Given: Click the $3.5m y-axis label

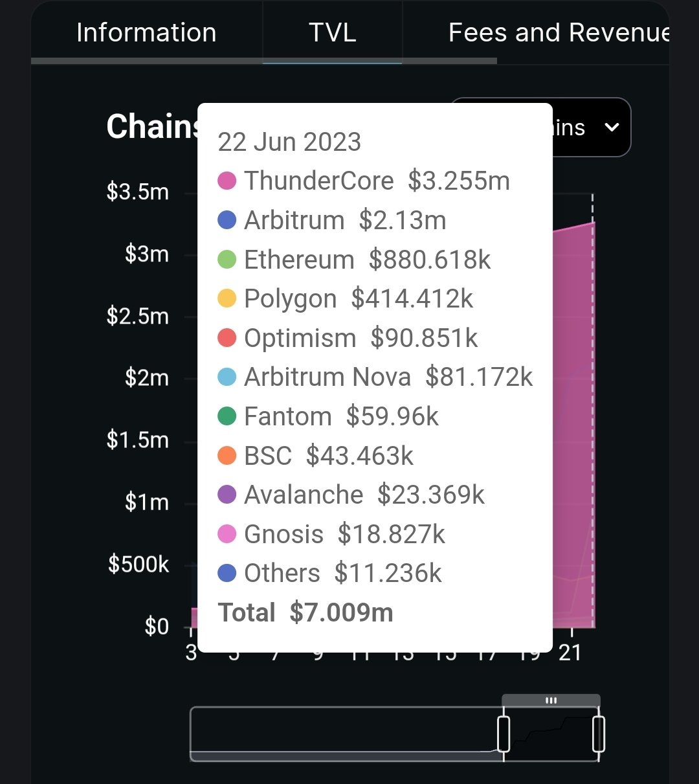Looking at the screenshot, I should tap(138, 192).
